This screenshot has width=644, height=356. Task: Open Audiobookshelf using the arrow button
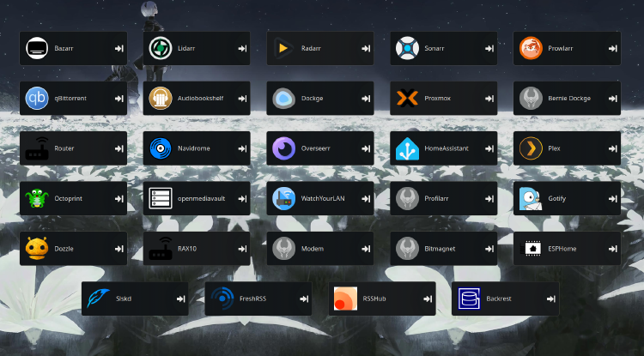[x=242, y=99]
